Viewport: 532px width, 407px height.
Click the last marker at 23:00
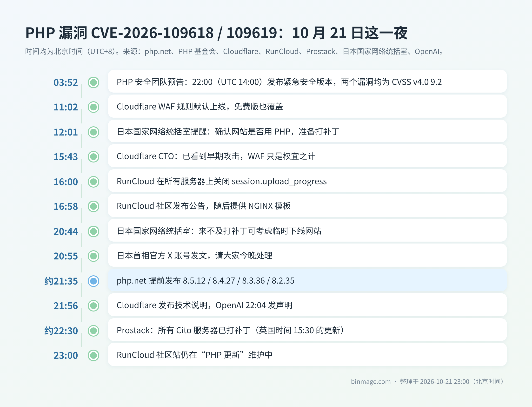93,355
